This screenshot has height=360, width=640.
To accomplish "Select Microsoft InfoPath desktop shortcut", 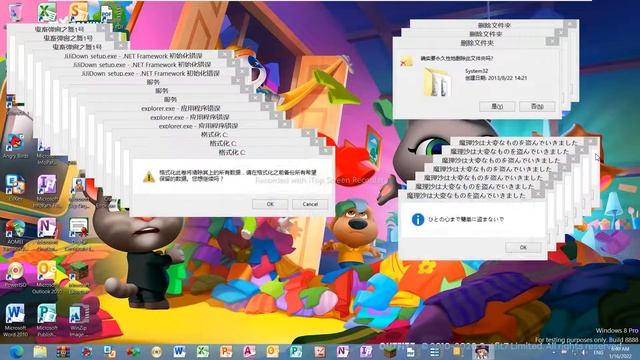I will pos(47,191).
